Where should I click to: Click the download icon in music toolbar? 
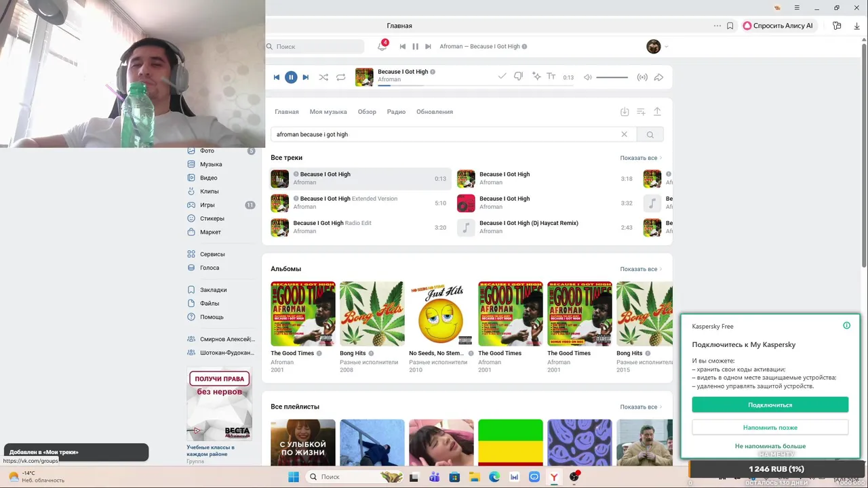tap(625, 112)
